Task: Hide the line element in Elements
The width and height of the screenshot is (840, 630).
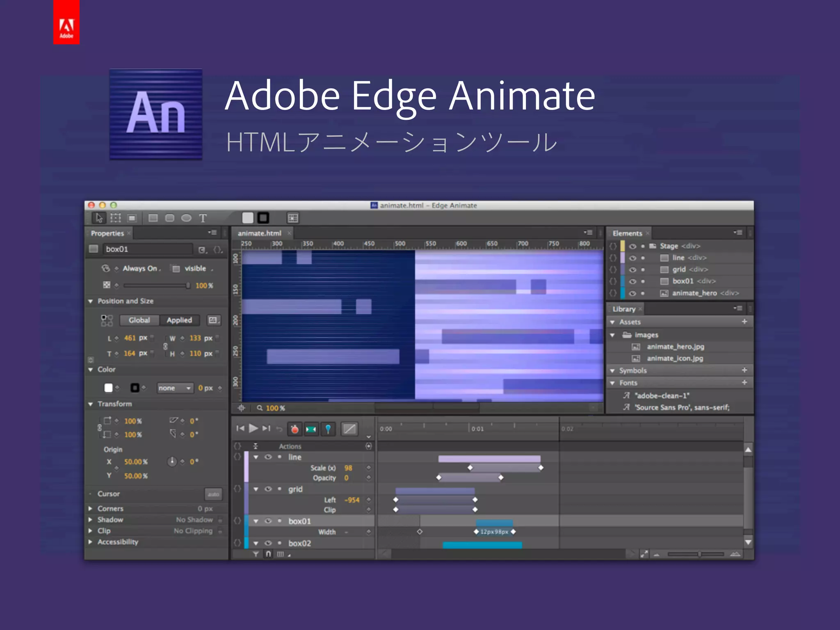Action: pyautogui.click(x=632, y=258)
